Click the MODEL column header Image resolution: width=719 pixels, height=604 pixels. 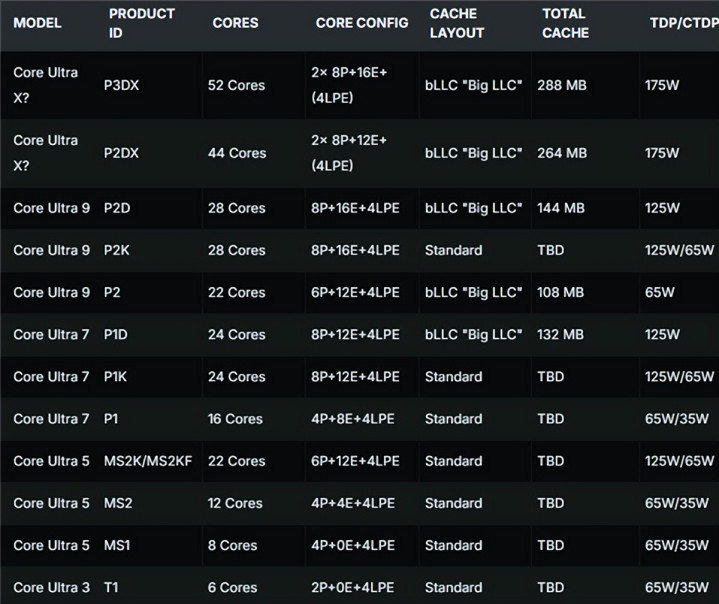(x=37, y=23)
